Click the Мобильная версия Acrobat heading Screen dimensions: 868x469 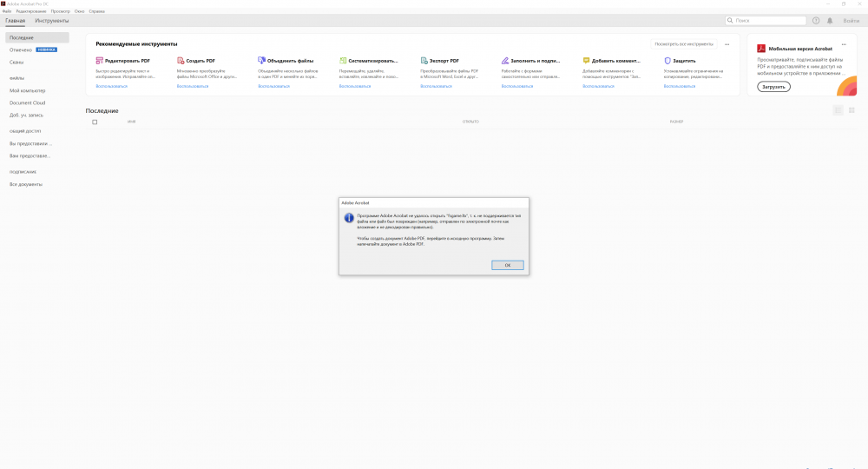click(x=800, y=49)
